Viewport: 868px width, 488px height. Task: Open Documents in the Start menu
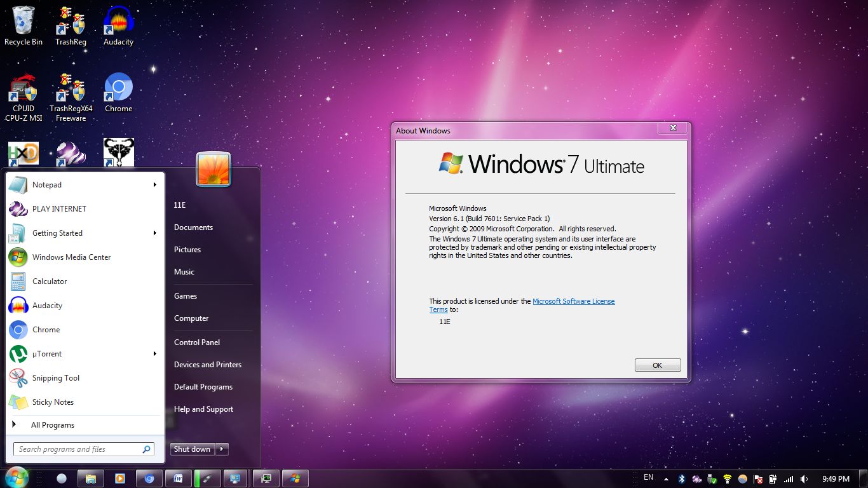point(193,227)
